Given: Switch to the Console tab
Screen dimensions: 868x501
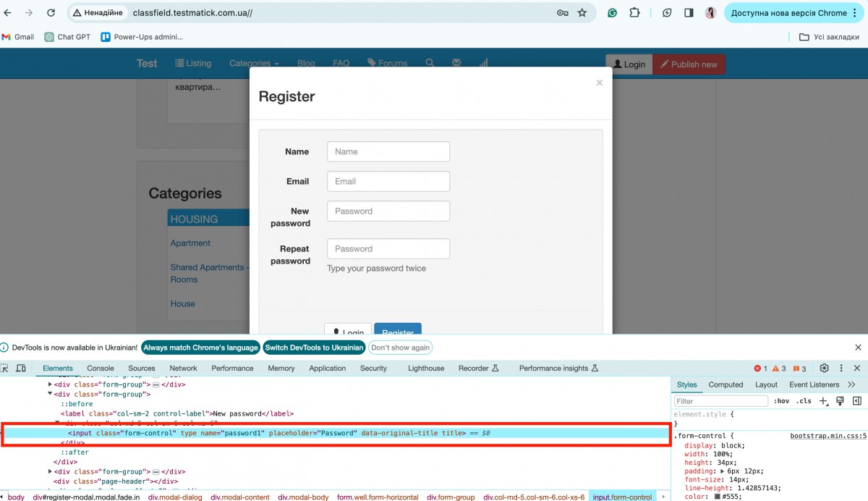Looking at the screenshot, I should click(x=101, y=369).
